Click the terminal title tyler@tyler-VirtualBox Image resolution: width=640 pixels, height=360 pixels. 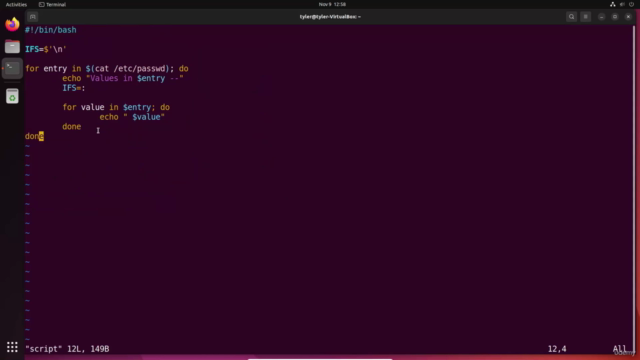click(330, 17)
